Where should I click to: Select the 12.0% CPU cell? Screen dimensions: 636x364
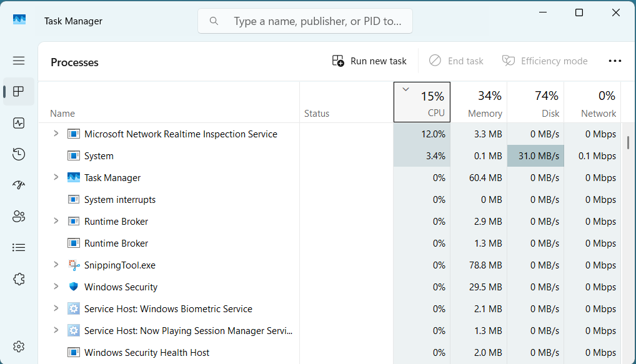pyautogui.click(x=422, y=134)
